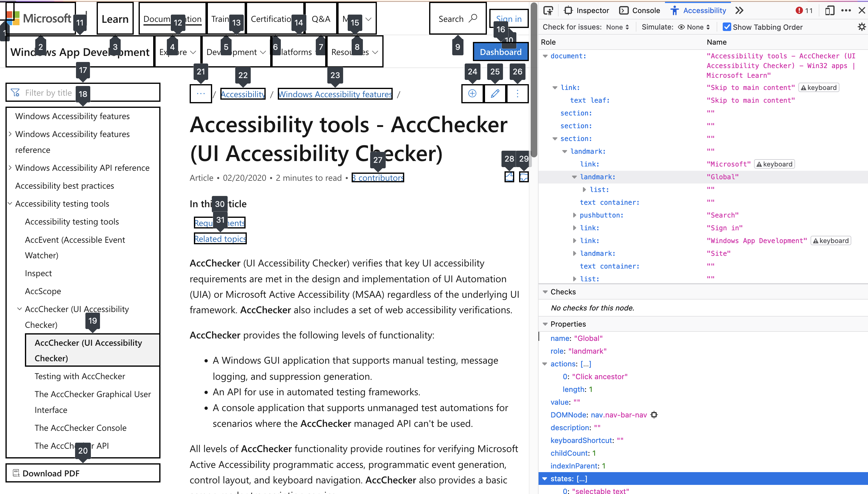
Task: Collapse the Properties section
Action: pos(545,324)
